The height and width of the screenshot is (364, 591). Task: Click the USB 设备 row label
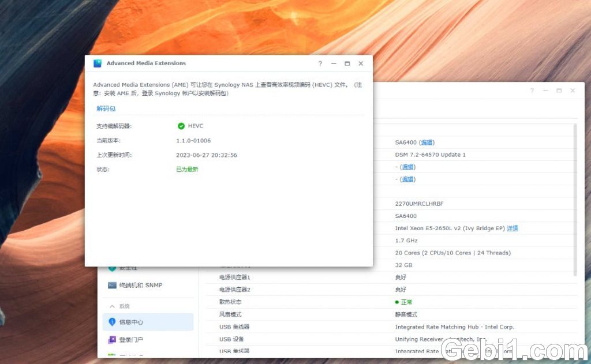click(231, 339)
